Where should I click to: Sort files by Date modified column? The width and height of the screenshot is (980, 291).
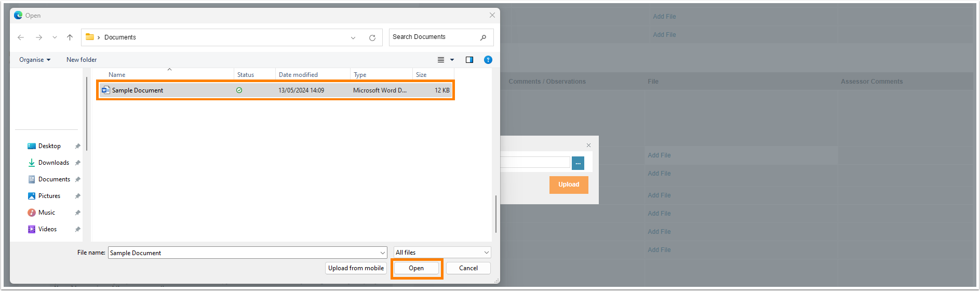(x=298, y=75)
